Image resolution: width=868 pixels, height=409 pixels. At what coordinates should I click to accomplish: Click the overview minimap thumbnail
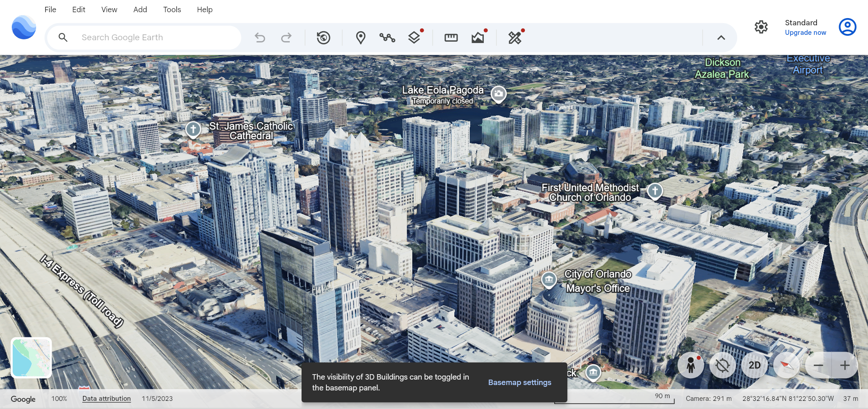coord(31,357)
